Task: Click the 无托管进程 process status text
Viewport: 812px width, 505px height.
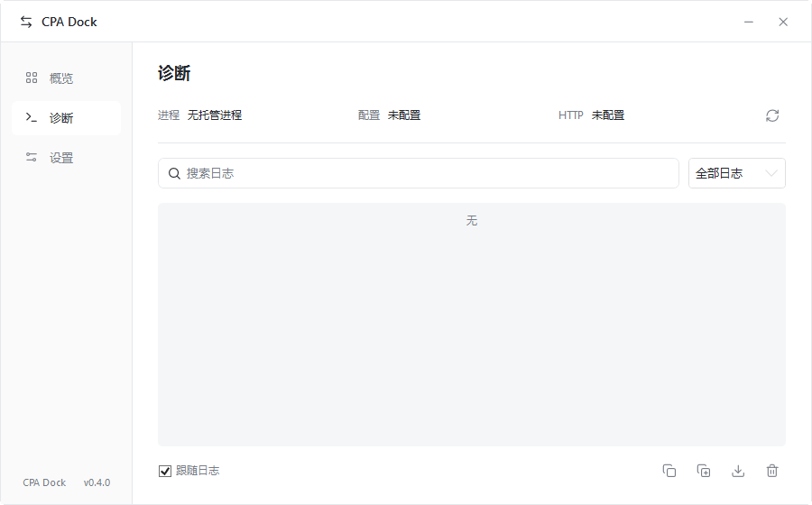Action: [x=215, y=115]
